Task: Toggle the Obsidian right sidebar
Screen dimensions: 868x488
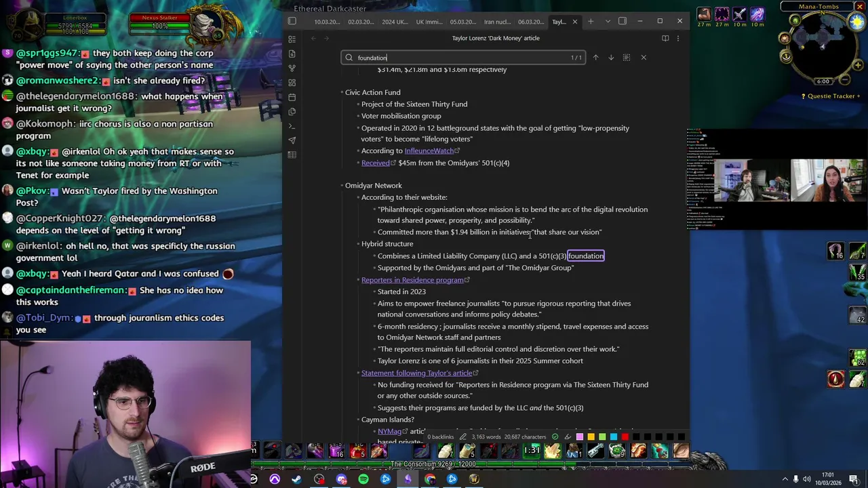Action: (x=623, y=22)
